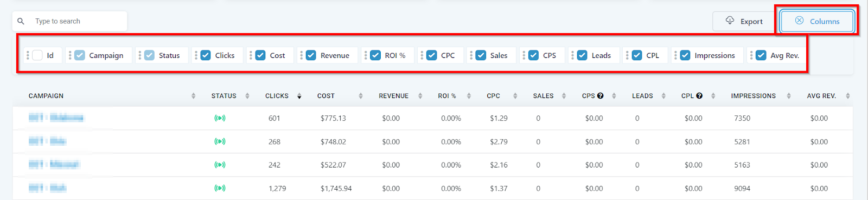
Task: Sort table by Status column arrows
Action: click(247, 96)
